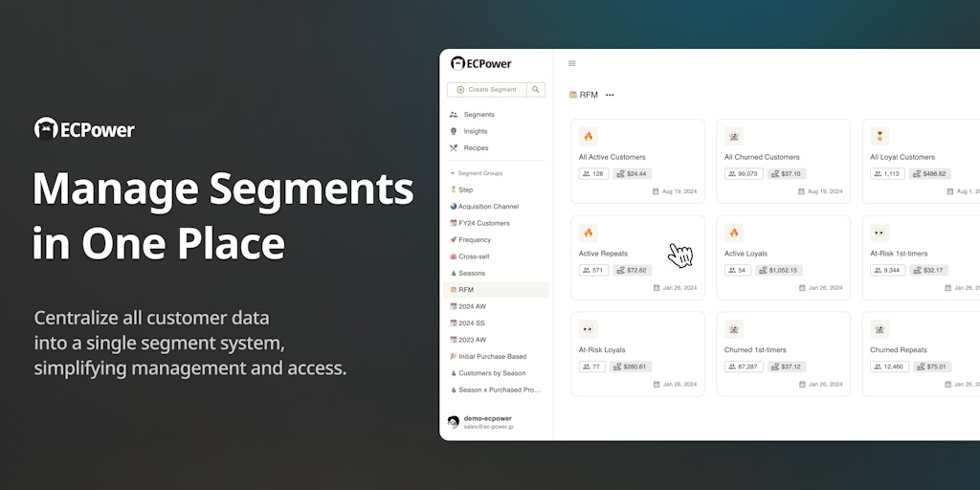980x490 pixels.
Task: Collapse the Segment Groups section arrow
Action: [x=453, y=173]
